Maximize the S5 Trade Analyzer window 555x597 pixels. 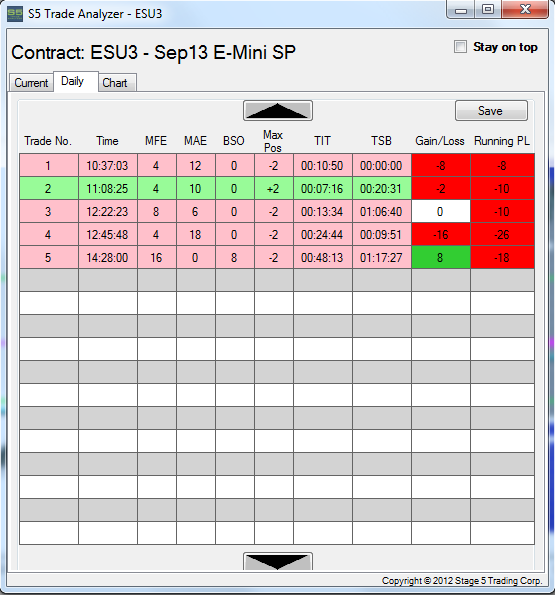click(488, 9)
